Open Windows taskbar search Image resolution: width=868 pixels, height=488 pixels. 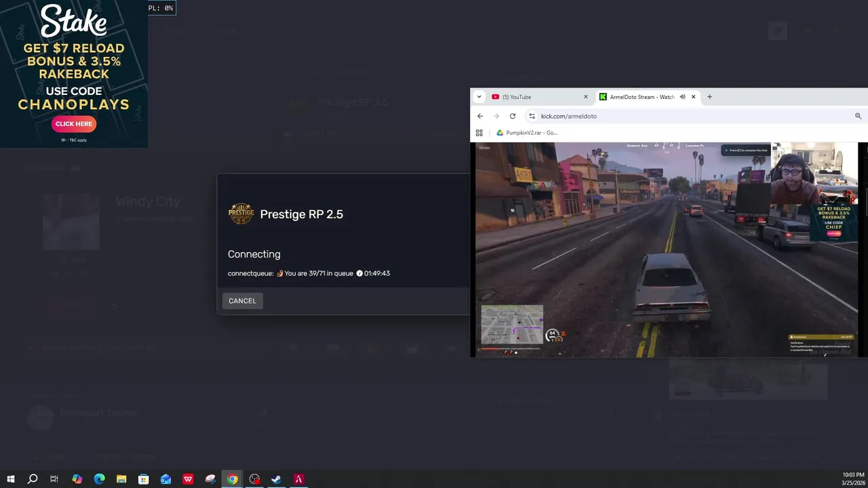pos(32,479)
